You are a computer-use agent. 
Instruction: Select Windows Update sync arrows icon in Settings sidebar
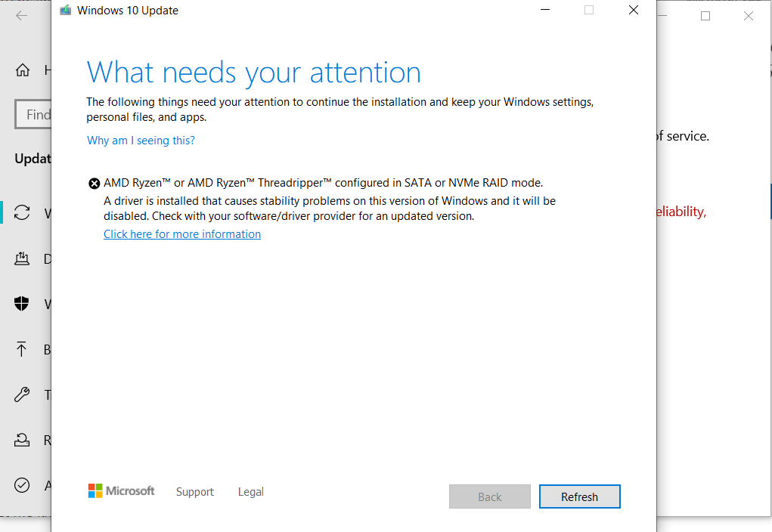[22, 212]
